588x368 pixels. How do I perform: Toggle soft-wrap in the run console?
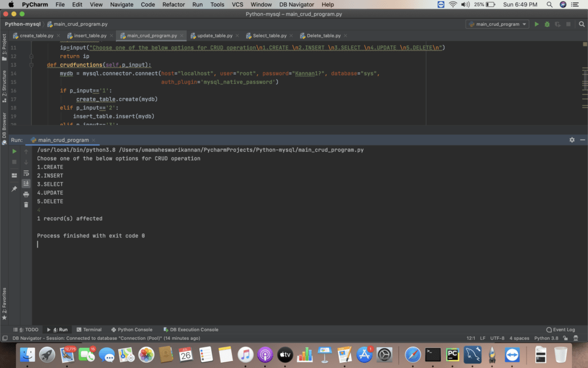[26, 172]
